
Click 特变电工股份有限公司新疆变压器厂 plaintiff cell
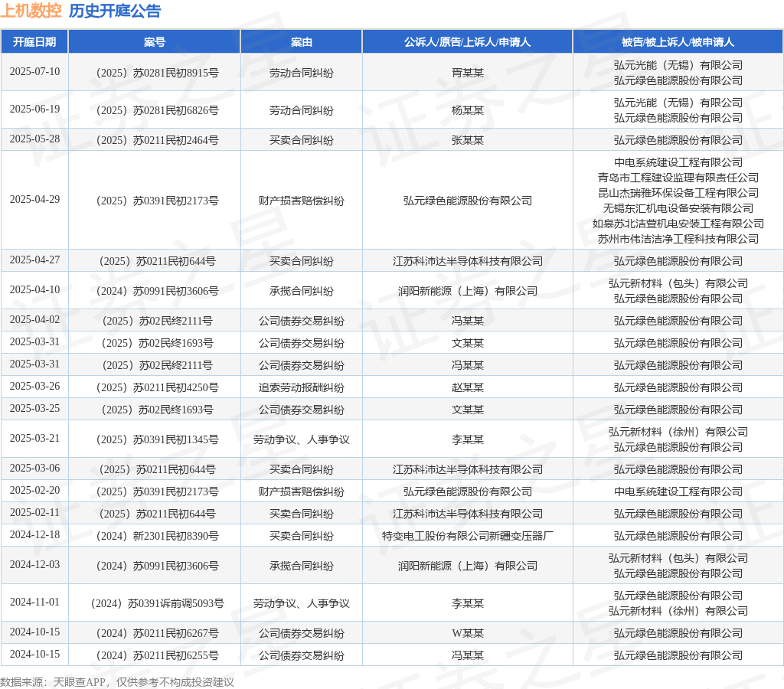pyautogui.click(x=468, y=536)
